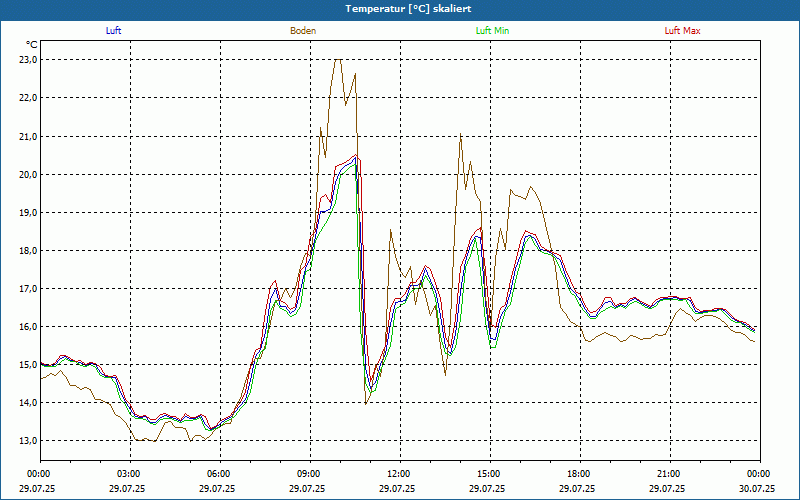The width and height of the screenshot is (800, 500).
Task: Click the Luft Max curve peak near 10:30
Action: pos(356,155)
